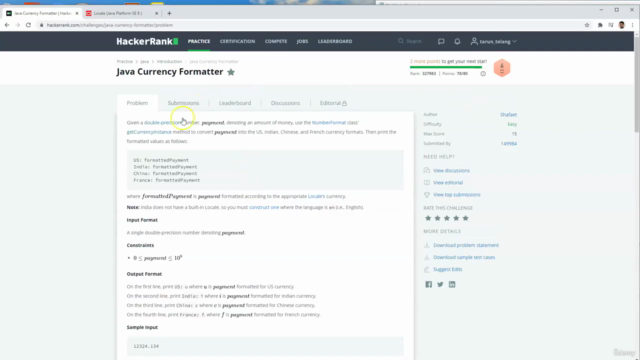Share challenge on Facebook
The image size is (640, 360).
coord(428,284)
